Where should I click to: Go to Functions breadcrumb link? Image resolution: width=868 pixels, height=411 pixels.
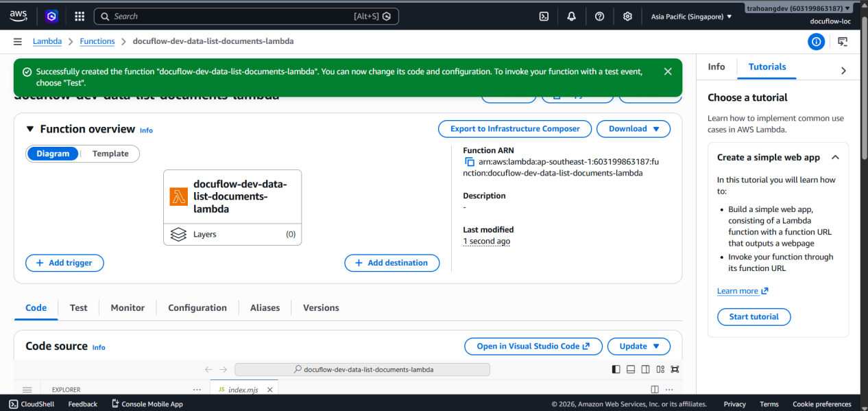(x=97, y=41)
